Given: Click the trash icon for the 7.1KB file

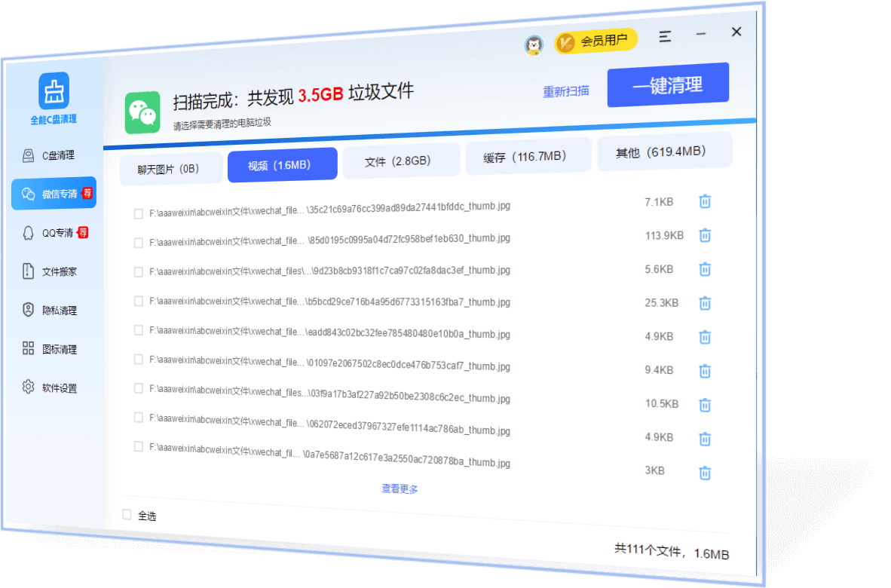Looking at the screenshot, I should 705,201.
